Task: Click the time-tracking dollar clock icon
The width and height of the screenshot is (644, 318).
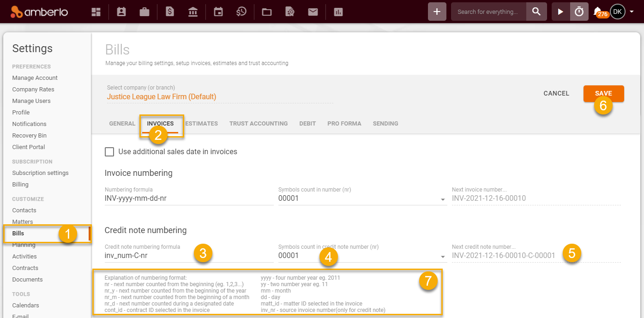Action: click(241, 12)
